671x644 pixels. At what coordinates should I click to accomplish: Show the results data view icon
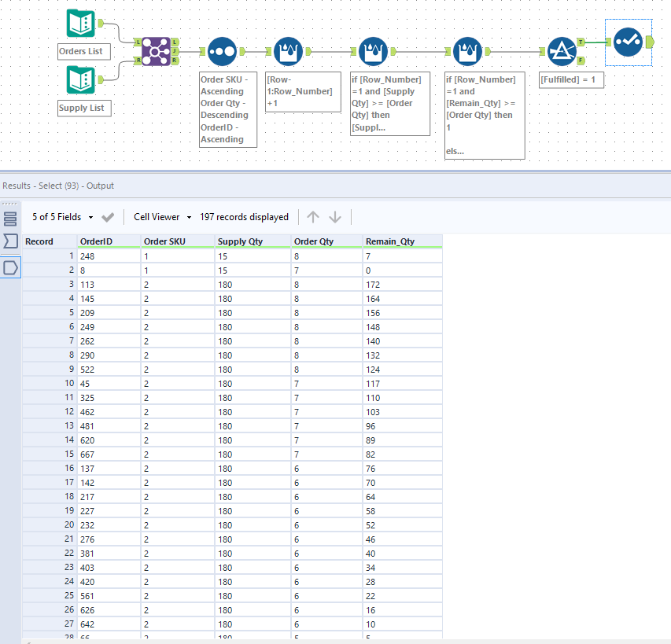(x=11, y=268)
